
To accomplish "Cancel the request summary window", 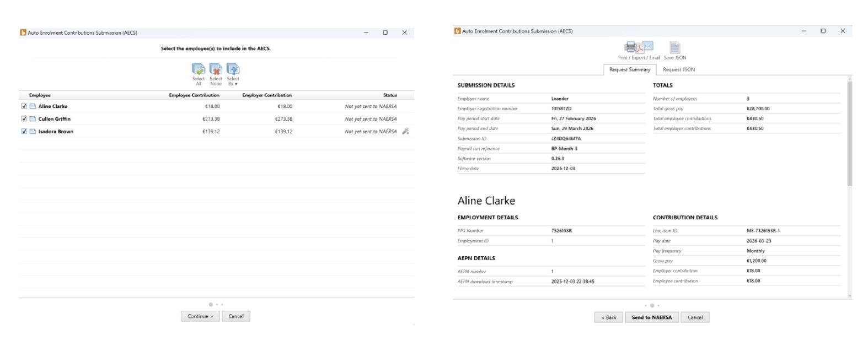I will [x=695, y=317].
